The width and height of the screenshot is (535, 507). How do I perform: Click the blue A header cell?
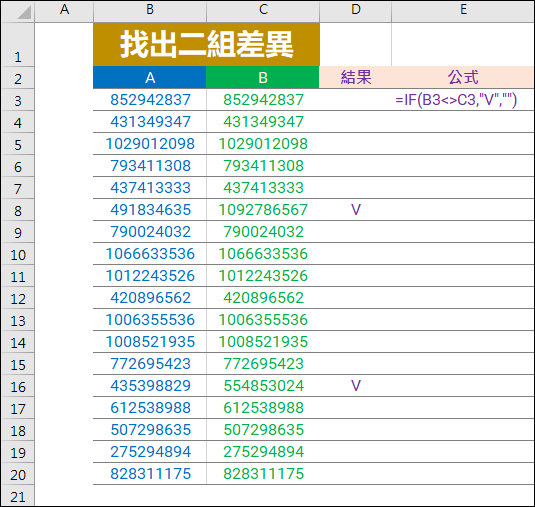(149, 77)
